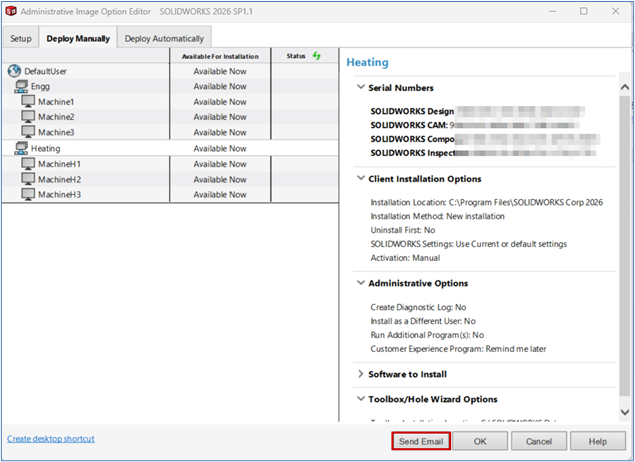The height and width of the screenshot is (462, 635).
Task: Click Customer Experience Program: Remind me later
Action: coord(458,349)
